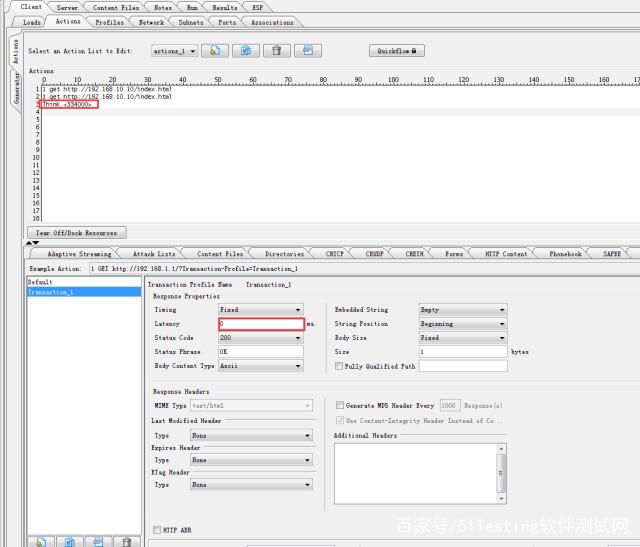This screenshot has height=547, width=640.
Task: Open the Results tab
Action: (224, 8)
